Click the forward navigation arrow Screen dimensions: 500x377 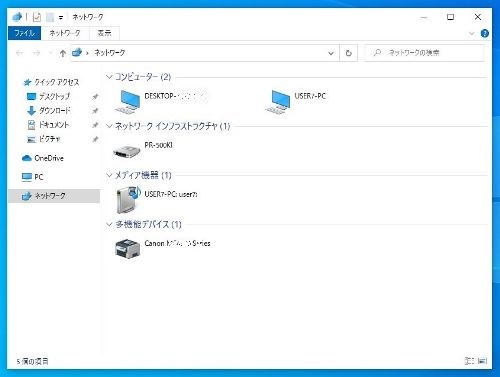pyautogui.click(x=36, y=53)
